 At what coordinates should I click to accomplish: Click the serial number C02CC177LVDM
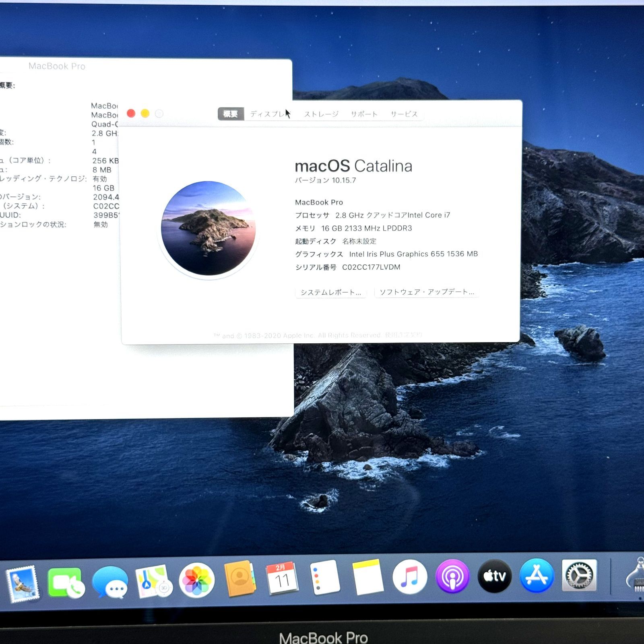(371, 267)
